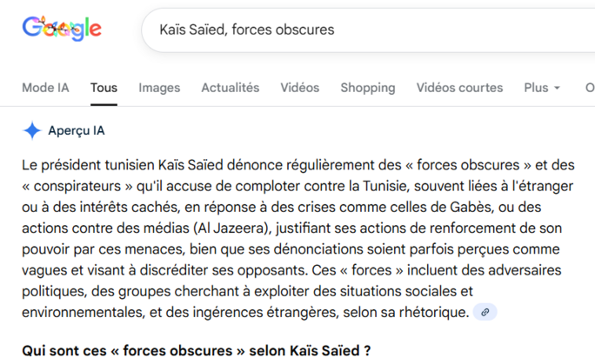Open the source link chip icon

(x=485, y=312)
